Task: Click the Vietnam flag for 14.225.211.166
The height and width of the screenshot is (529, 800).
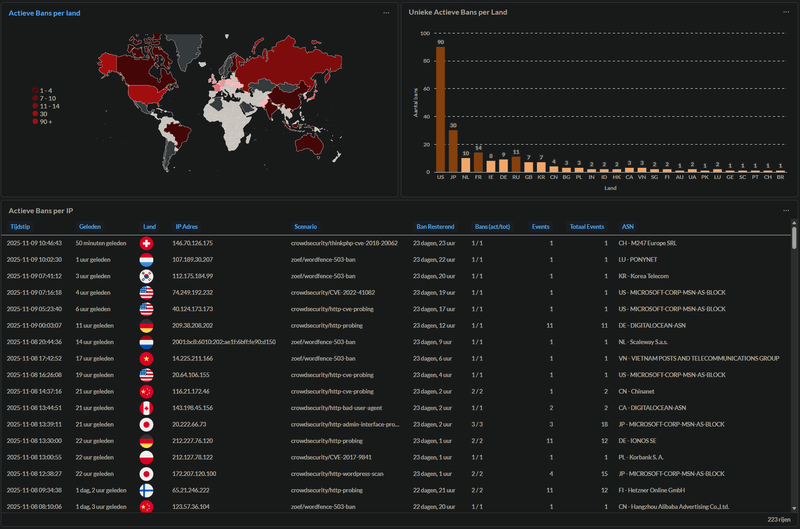Action: [x=146, y=359]
